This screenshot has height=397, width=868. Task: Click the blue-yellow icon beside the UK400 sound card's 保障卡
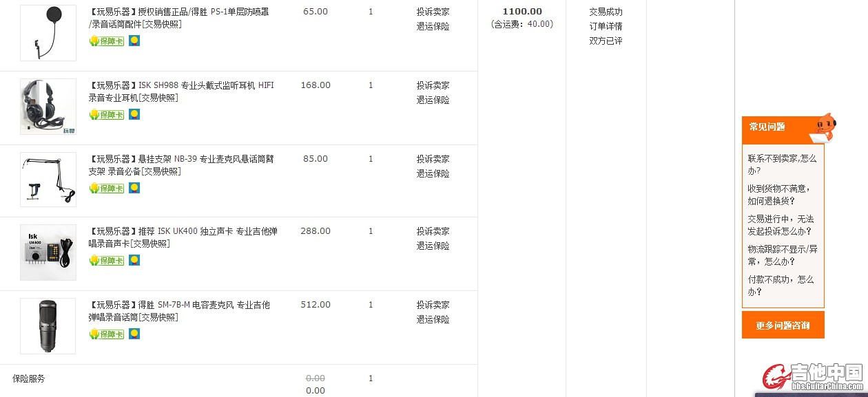click(134, 260)
